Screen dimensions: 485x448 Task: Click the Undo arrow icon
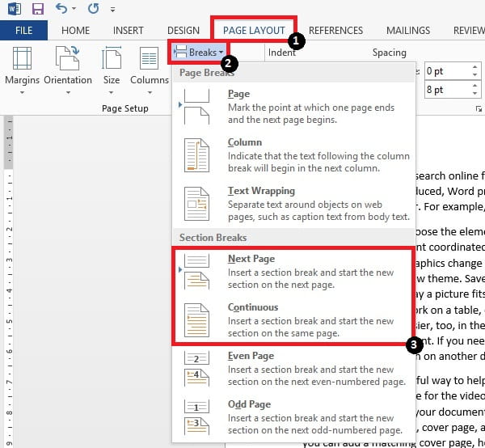[62, 10]
